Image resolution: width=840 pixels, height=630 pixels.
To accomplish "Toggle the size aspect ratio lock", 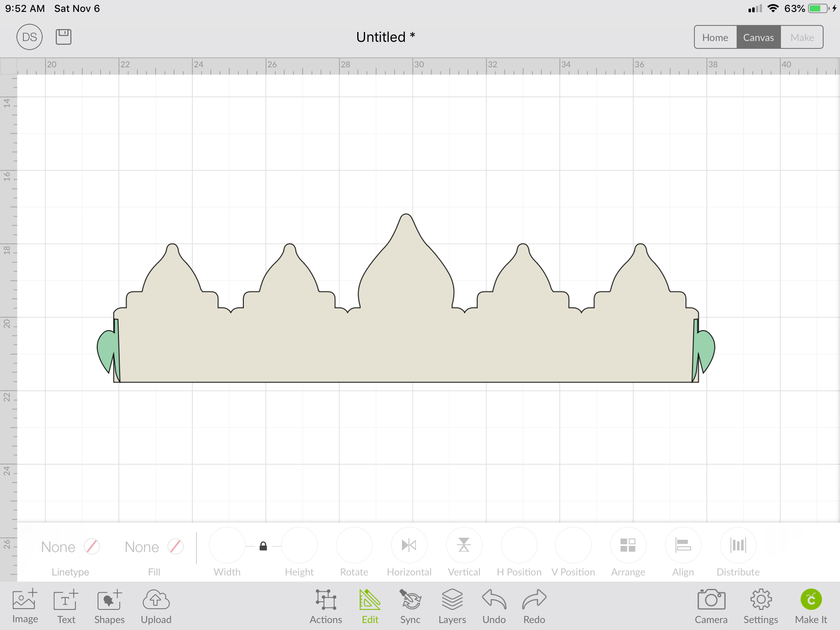I will click(x=263, y=546).
